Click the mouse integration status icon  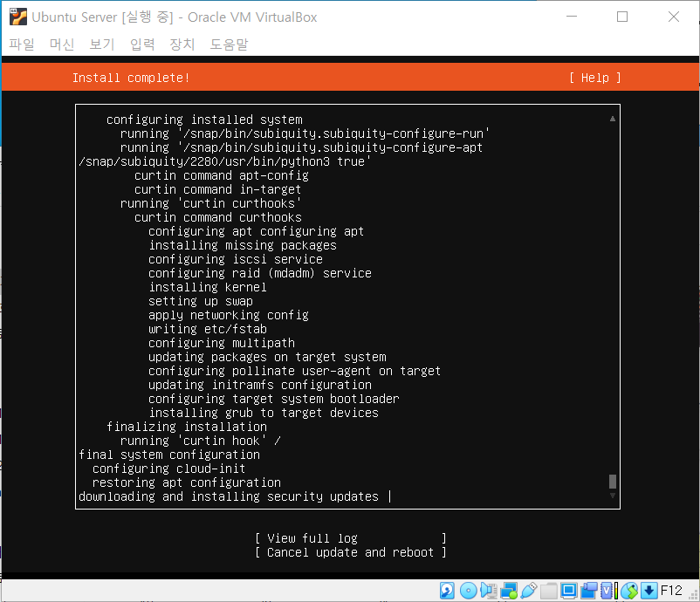tap(629, 591)
